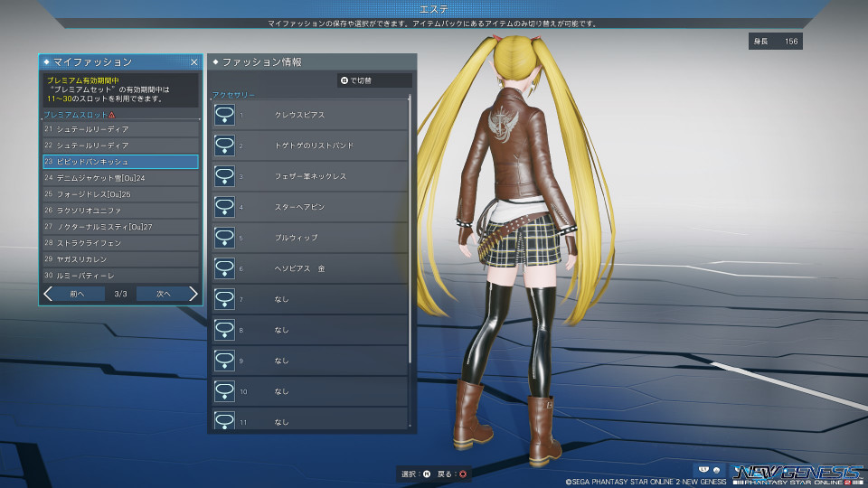Close the マイファッション panel

pyautogui.click(x=193, y=62)
